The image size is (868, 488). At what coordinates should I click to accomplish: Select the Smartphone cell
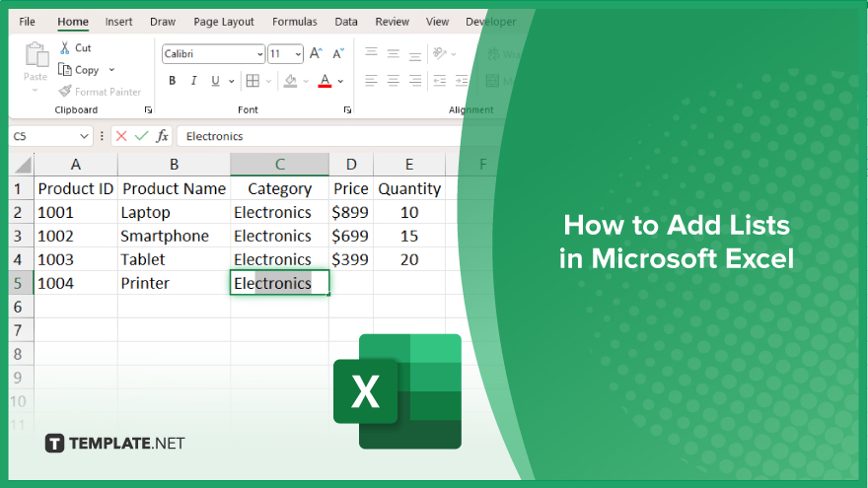tap(174, 236)
